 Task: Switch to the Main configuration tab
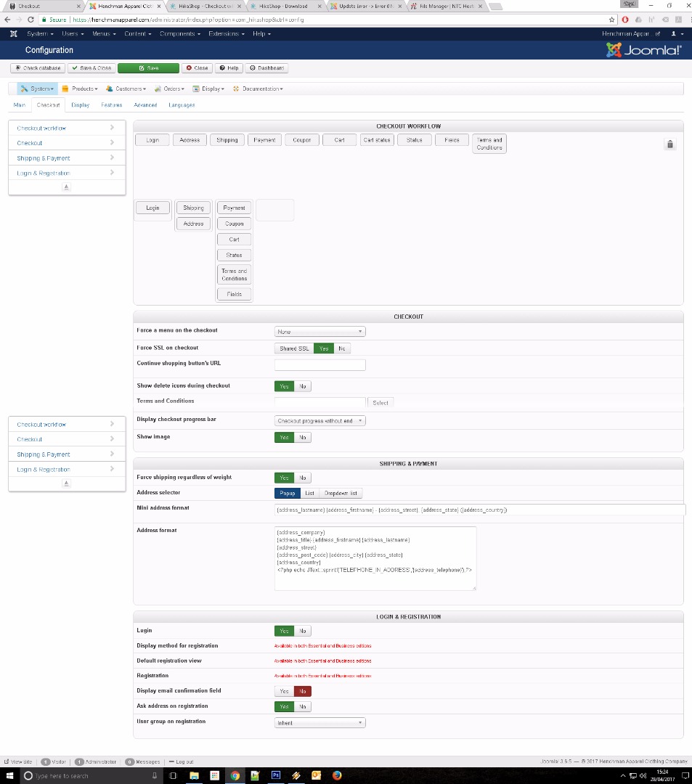tap(20, 105)
